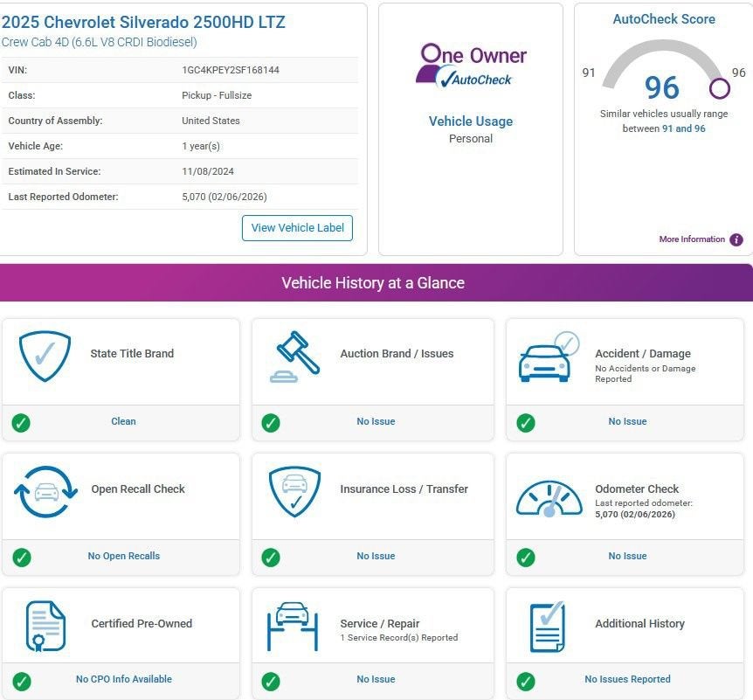Click the Insurance Loss shield car icon

(295, 491)
